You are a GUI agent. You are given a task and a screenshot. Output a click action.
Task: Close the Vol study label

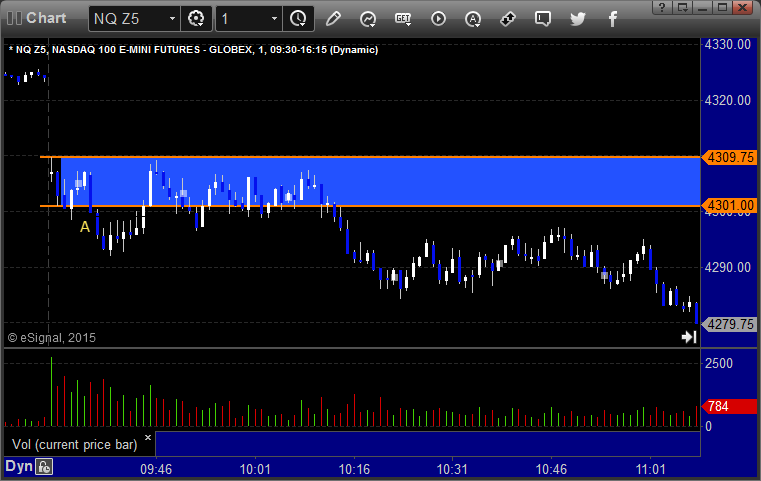click(148, 437)
